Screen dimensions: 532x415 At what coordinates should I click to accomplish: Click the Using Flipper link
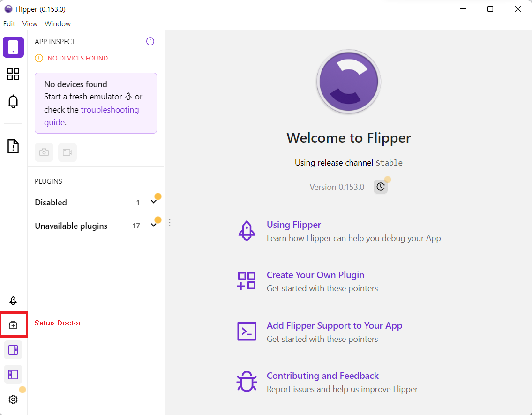pos(294,225)
